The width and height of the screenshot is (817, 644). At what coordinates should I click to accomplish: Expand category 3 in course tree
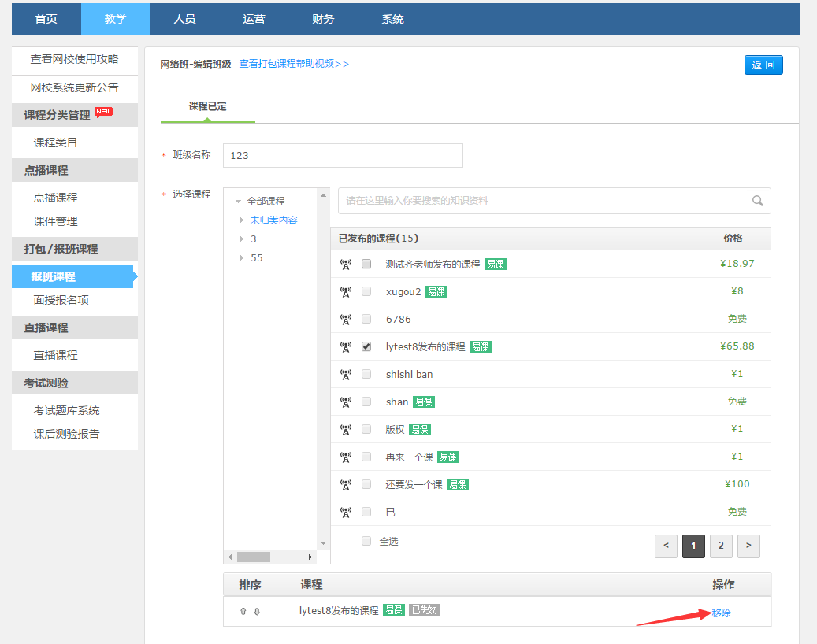pos(242,239)
